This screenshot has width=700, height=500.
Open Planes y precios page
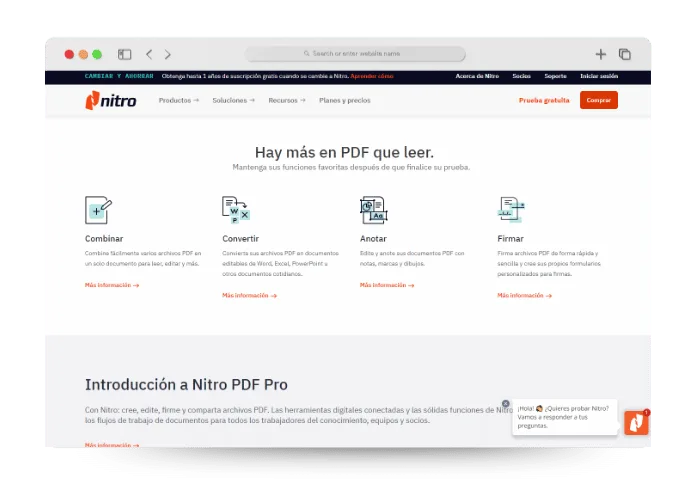pyautogui.click(x=345, y=100)
